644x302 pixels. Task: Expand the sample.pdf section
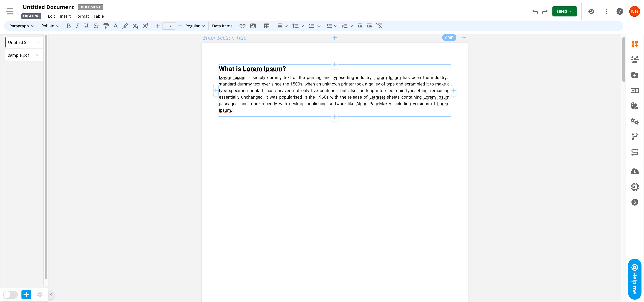(38, 55)
